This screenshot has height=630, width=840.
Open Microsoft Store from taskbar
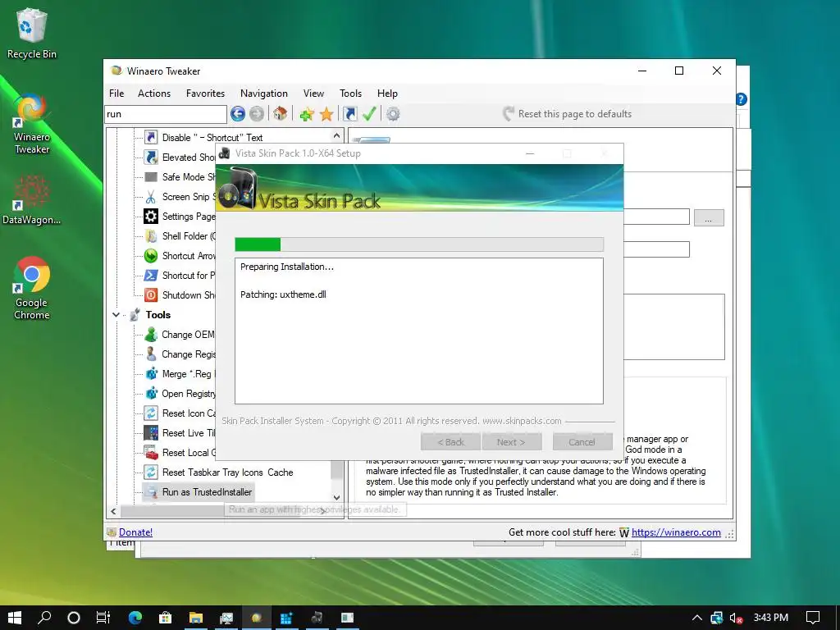point(166,618)
